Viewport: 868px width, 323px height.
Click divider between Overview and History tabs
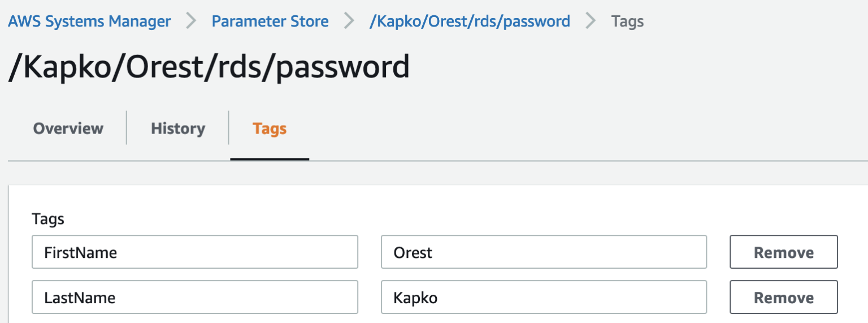[127, 128]
